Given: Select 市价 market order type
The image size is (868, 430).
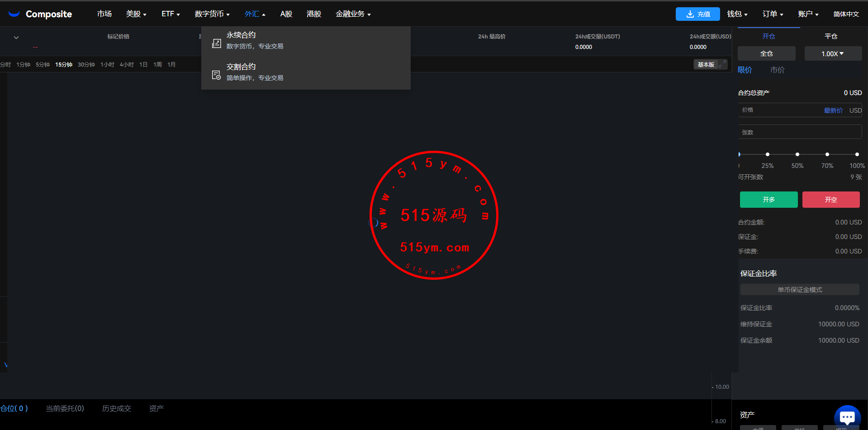Looking at the screenshot, I should tap(777, 70).
